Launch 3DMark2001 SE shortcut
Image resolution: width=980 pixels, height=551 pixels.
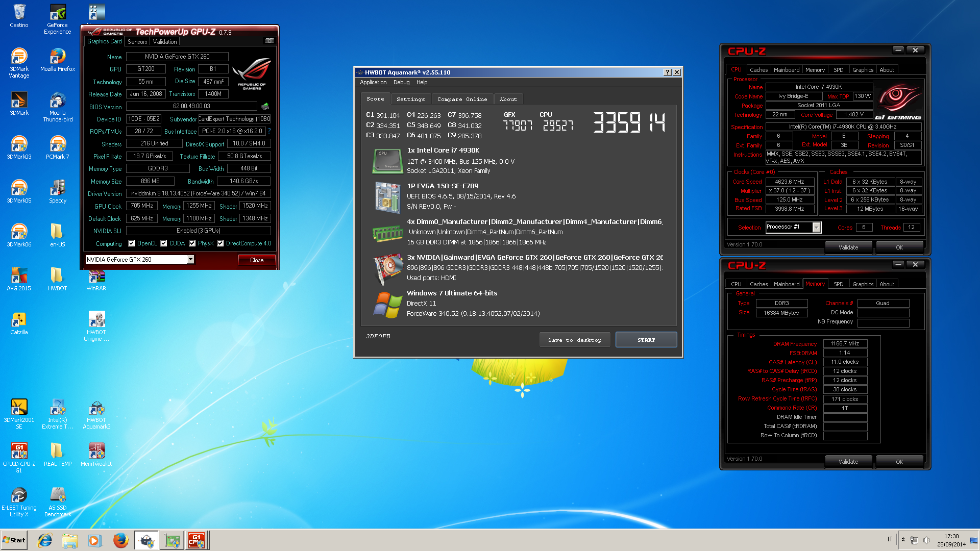tap(19, 413)
